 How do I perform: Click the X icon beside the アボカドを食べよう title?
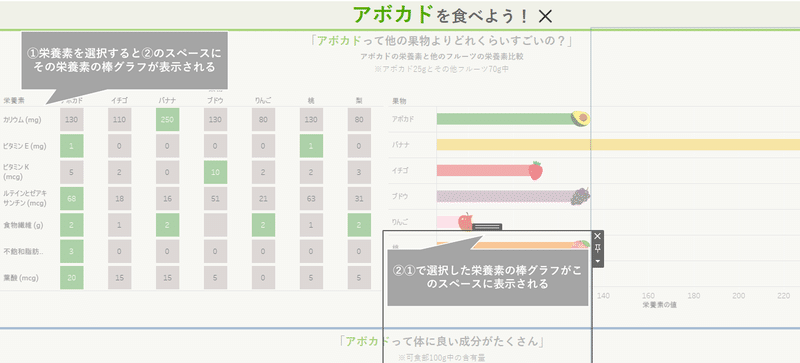545,17
